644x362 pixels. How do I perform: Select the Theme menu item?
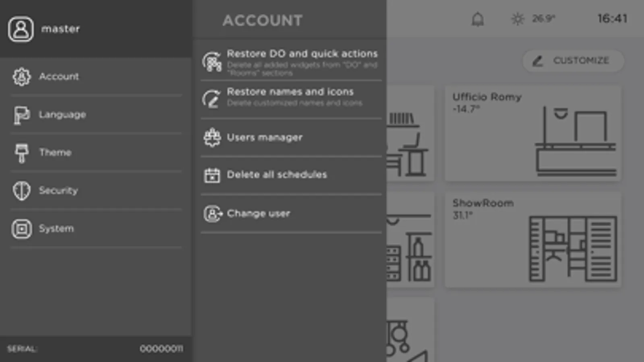(x=96, y=152)
